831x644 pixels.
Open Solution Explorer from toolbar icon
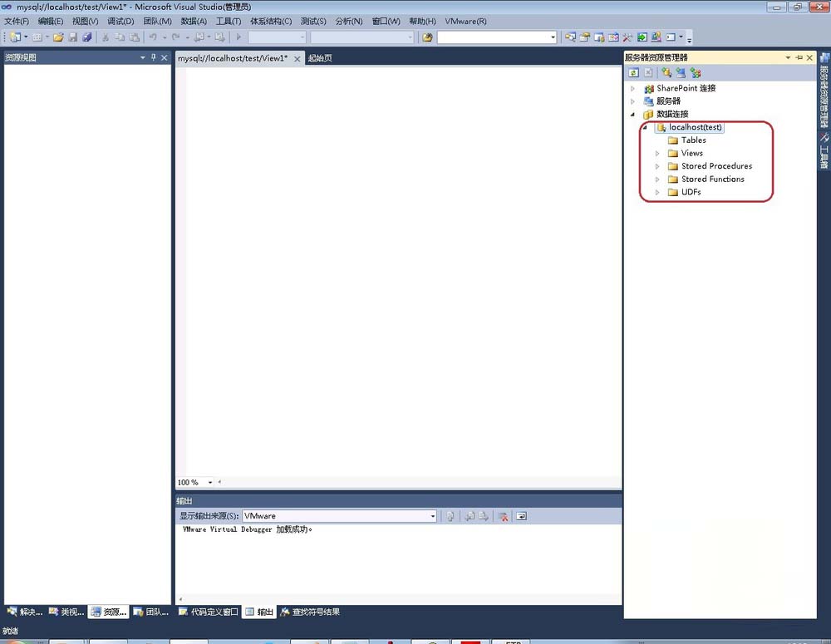coord(570,37)
